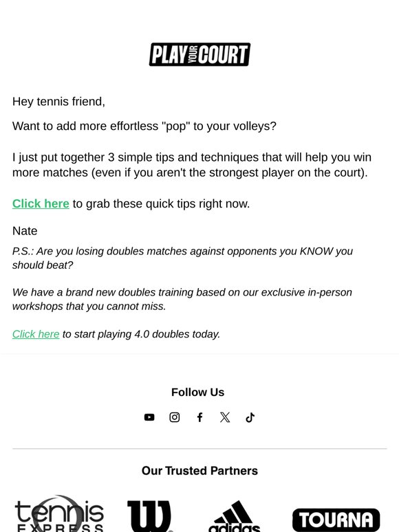Follow italic 'Click here' 4.0 doubles link
This screenshot has height=532, width=399.
[36, 334]
